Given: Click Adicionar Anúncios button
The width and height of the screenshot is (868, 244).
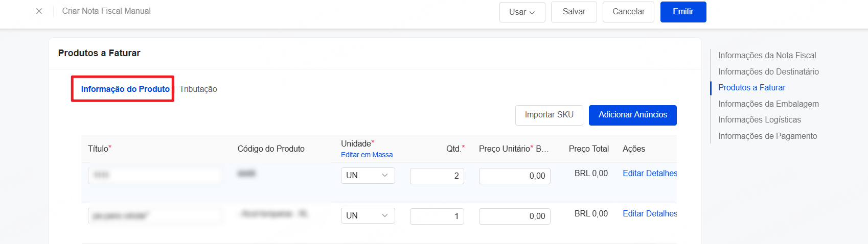Looking at the screenshot, I should 633,115.
